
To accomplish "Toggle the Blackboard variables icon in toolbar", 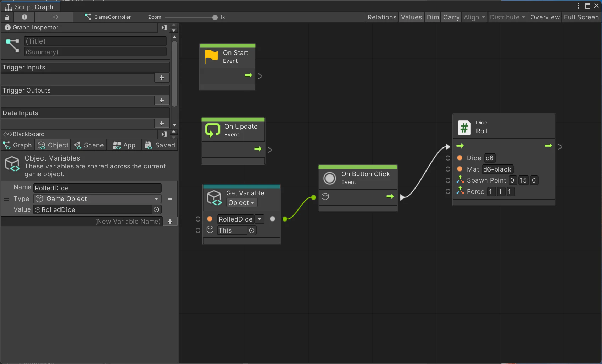I will point(54,17).
